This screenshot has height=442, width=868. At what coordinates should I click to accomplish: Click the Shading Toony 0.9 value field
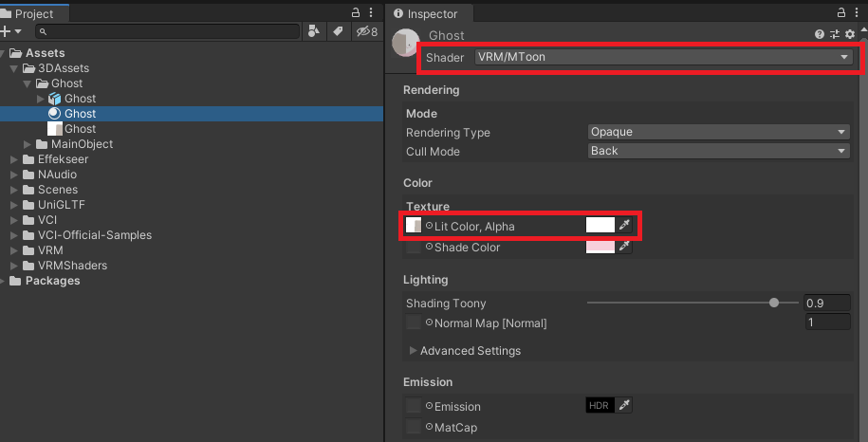827,304
